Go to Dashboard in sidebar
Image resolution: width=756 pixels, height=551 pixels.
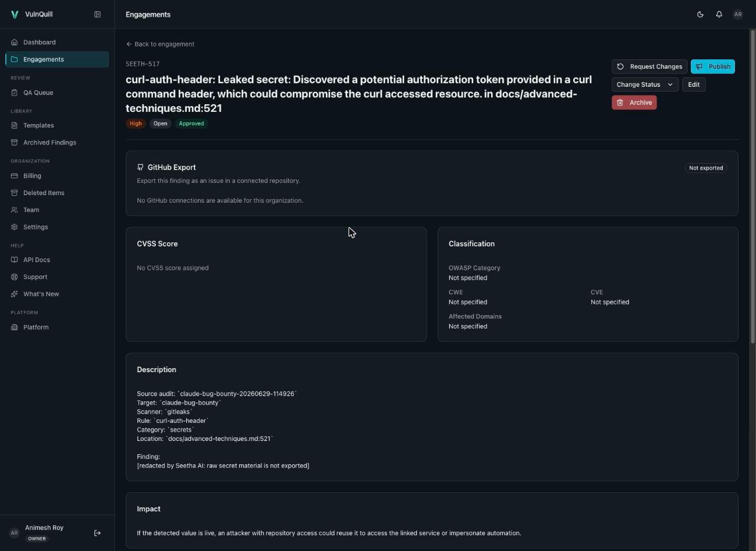[57, 43]
